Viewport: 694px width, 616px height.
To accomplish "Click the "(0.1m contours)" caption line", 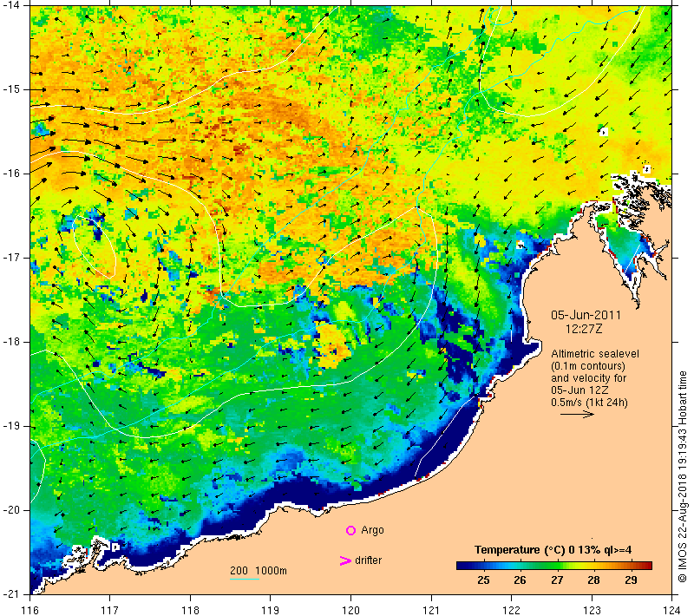I will point(588,366).
